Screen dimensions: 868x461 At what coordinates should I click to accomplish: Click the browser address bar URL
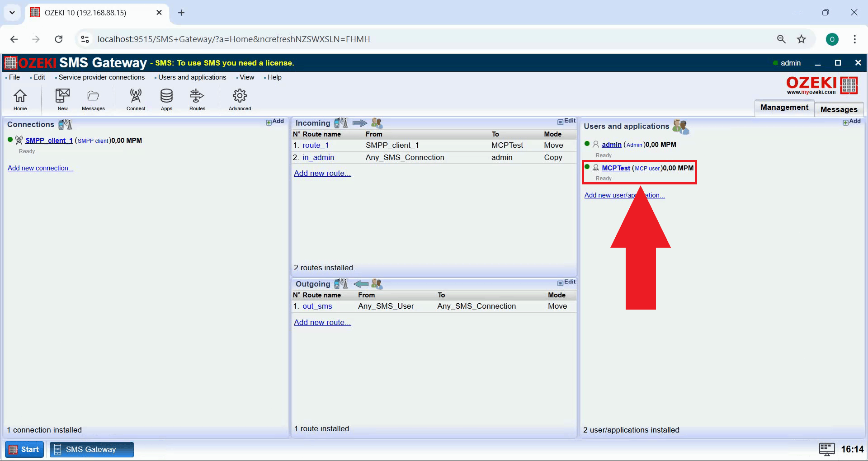pyautogui.click(x=234, y=39)
